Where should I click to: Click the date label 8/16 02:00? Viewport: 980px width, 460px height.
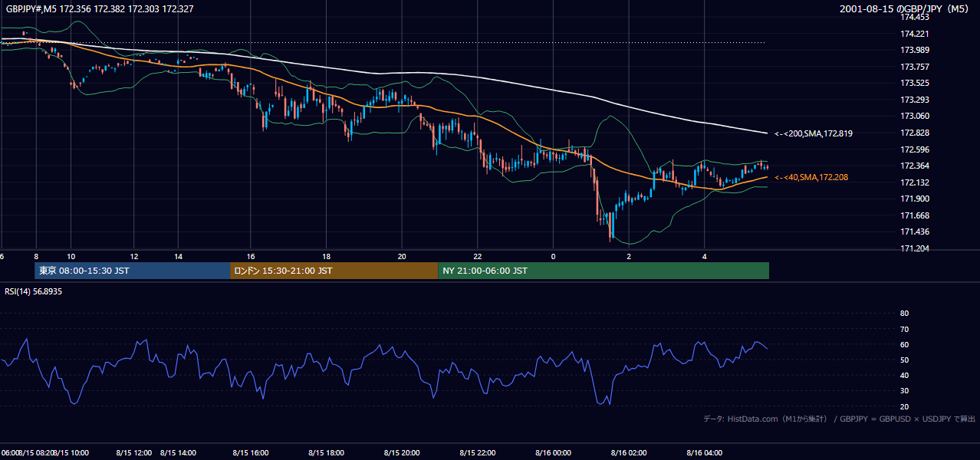[630, 453]
